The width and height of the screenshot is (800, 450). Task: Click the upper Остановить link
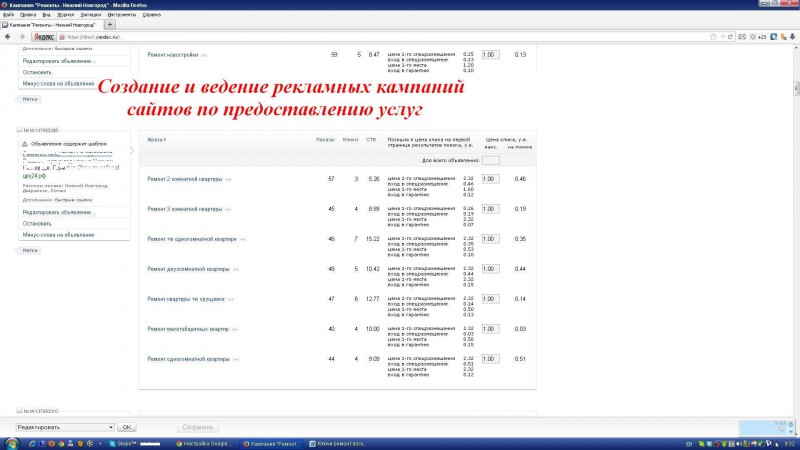[37, 72]
